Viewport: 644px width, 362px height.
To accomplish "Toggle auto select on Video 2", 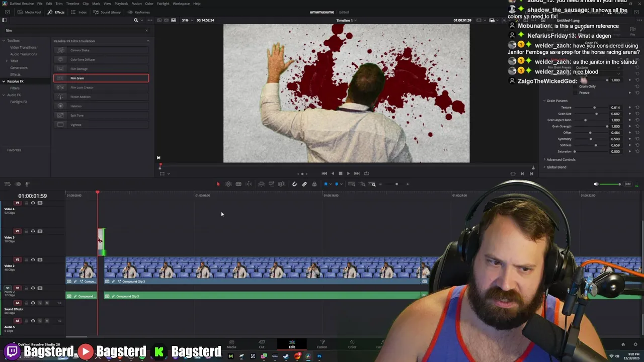I will (33, 260).
